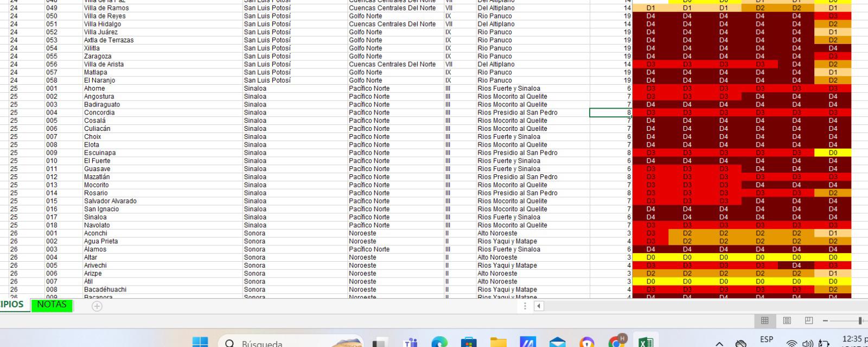Open the Windows Start menu
The width and height of the screenshot is (868, 347).
click(x=200, y=342)
